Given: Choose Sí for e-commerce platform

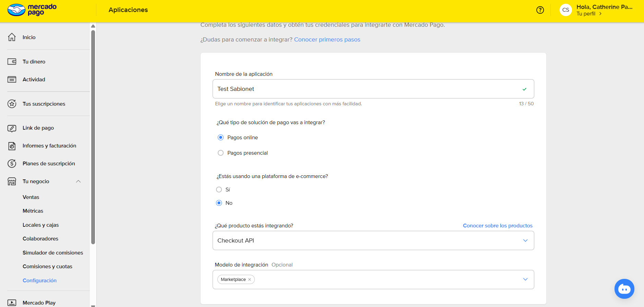Looking at the screenshot, I should (219, 190).
